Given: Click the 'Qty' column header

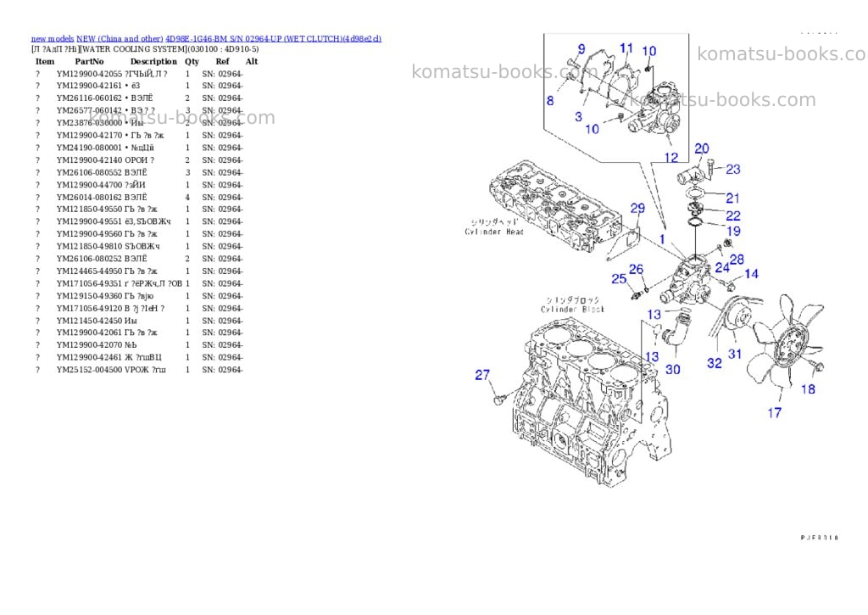Looking at the screenshot, I should pos(192,61).
